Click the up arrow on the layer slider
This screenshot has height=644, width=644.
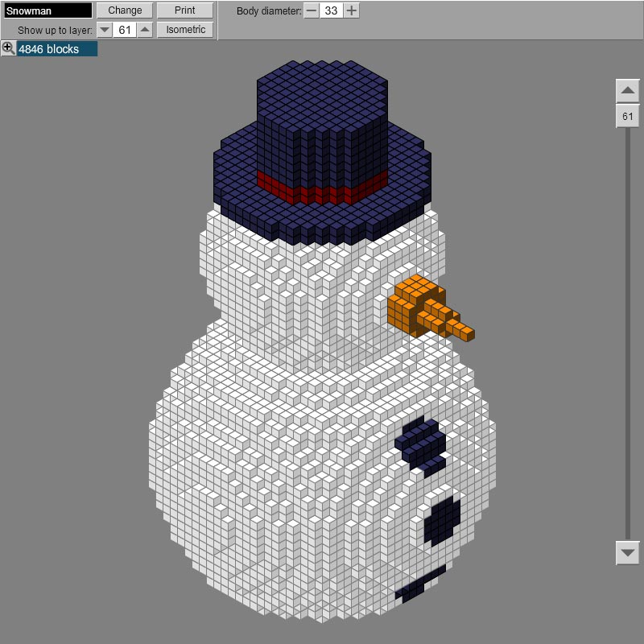pos(628,91)
